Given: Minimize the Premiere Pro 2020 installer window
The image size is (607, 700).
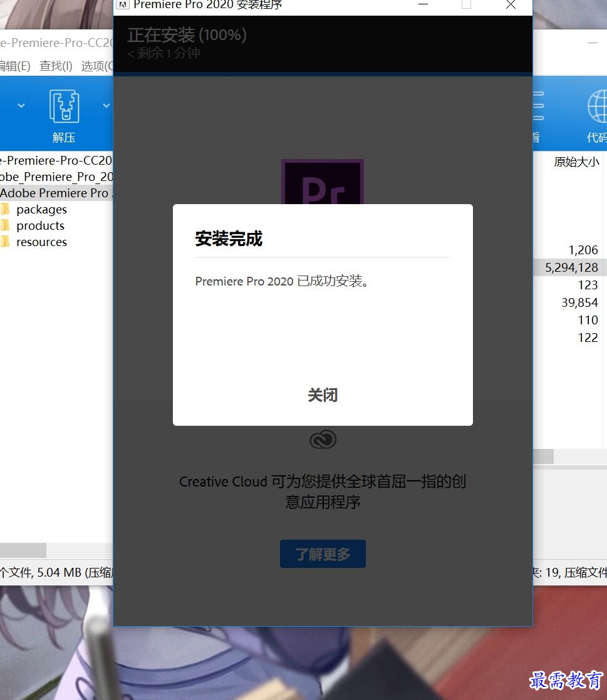Looking at the screenshot, I should pyautogui.click(x=423, y=5).
